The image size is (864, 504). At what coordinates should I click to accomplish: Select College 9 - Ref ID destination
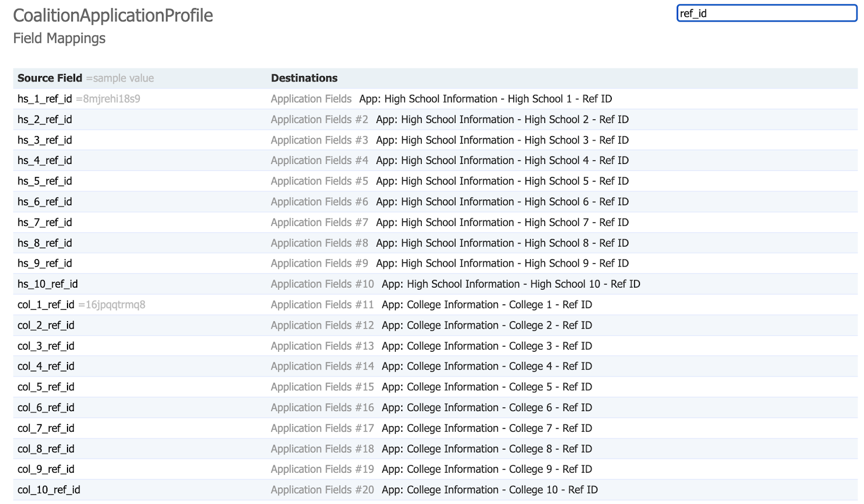(x=487, y=469)
